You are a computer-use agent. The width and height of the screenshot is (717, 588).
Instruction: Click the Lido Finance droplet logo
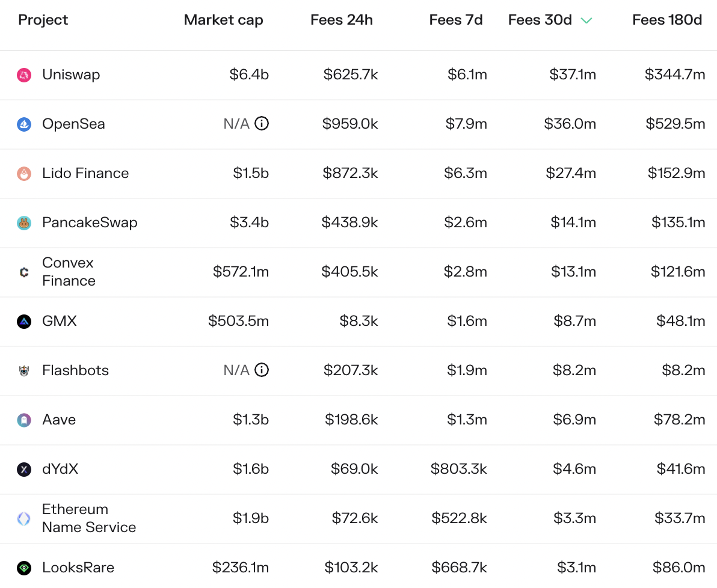point(24,173)
